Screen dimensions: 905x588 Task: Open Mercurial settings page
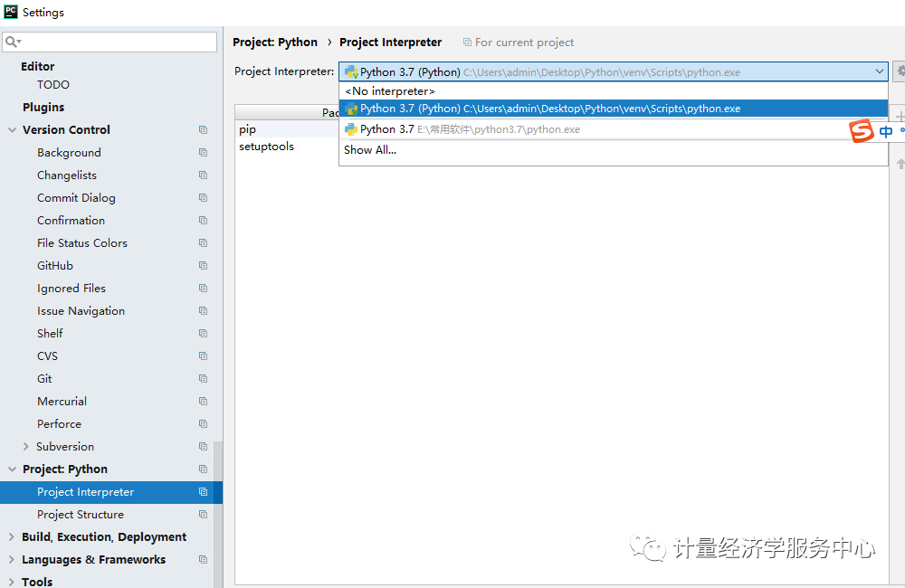click(x=62, y=401)
